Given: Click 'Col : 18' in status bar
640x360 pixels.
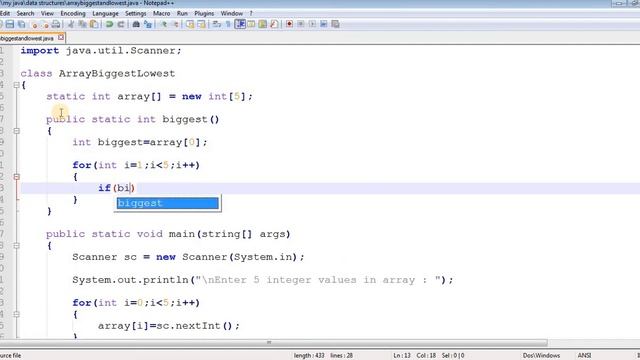Looking at the screenshot, I should click(426, 356).
